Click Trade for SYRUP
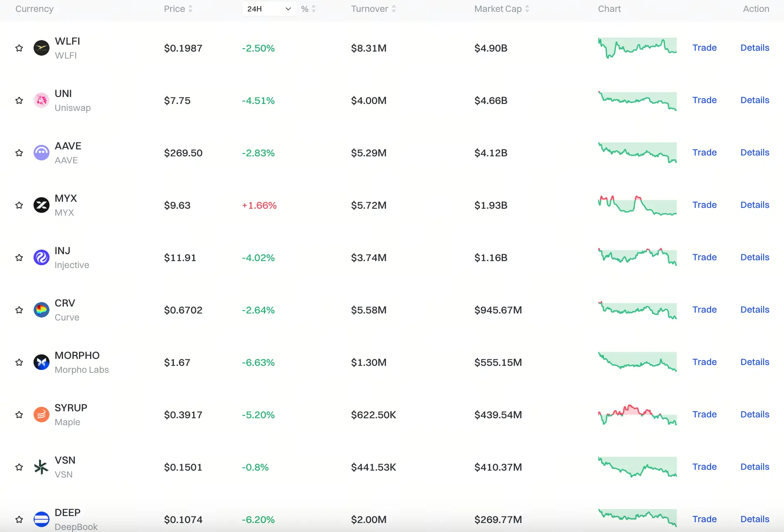The height and width of the screenshot is (532, 784). pos(704,415)
